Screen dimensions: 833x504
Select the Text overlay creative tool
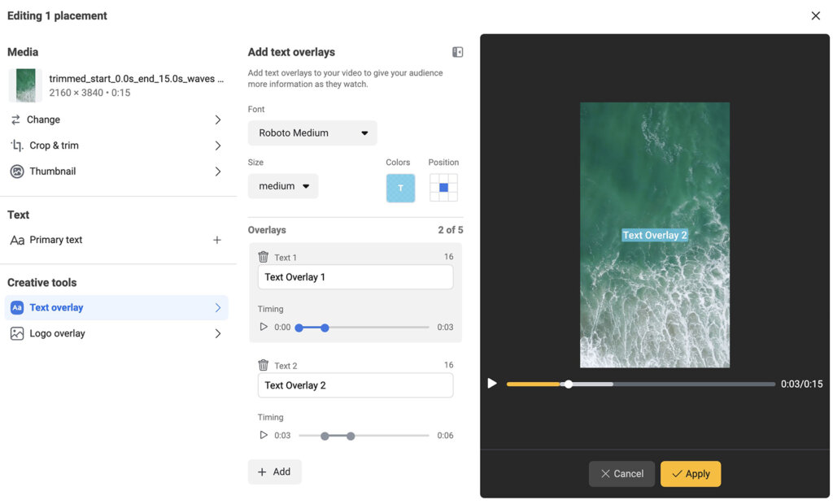point(56,307)
